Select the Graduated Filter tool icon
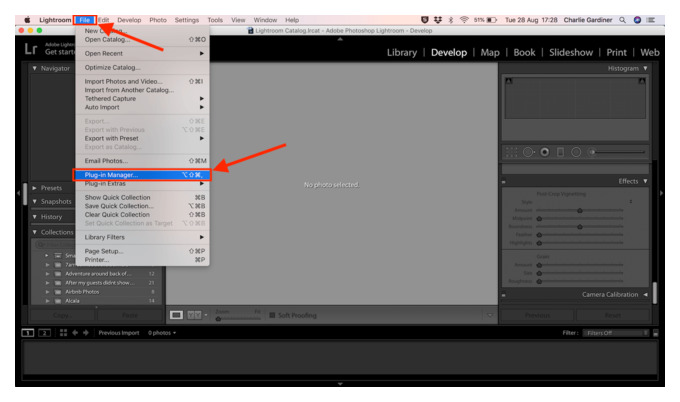The height and width of the screenshot is (402, 680). [560, 152]
